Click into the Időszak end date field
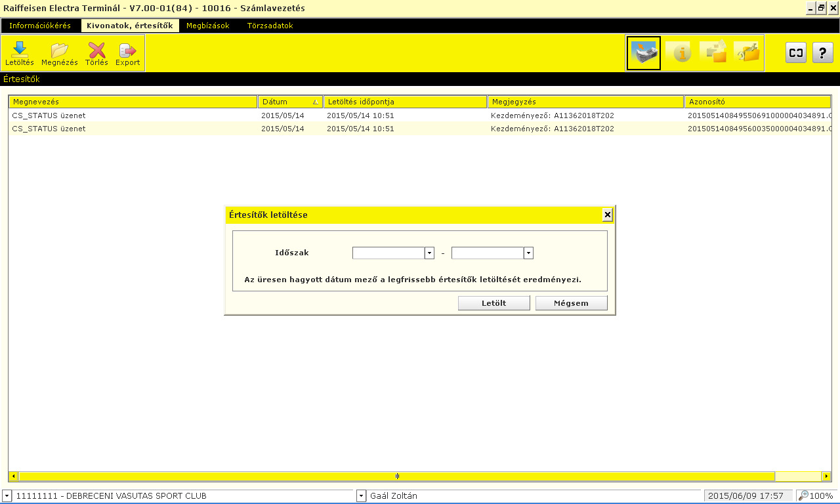Viewport: 840px width, 504px height. [488, 253]
